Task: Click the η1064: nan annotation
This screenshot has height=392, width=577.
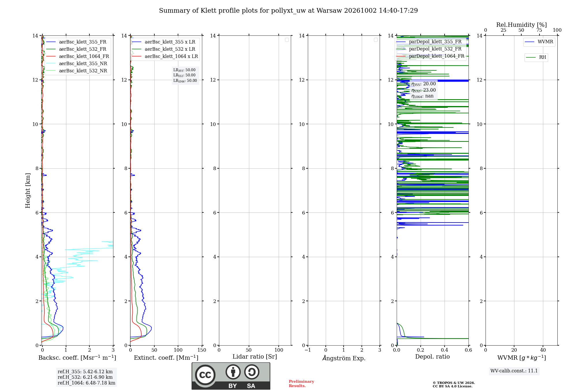Action: (x=422, y=96)
